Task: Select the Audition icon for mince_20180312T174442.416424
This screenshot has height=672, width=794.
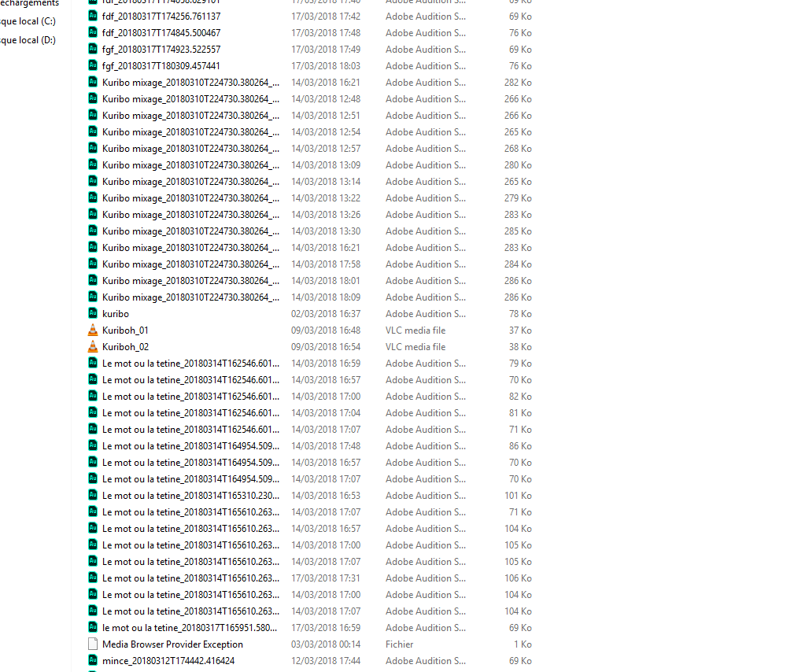Action: click(x=93, y=660)
